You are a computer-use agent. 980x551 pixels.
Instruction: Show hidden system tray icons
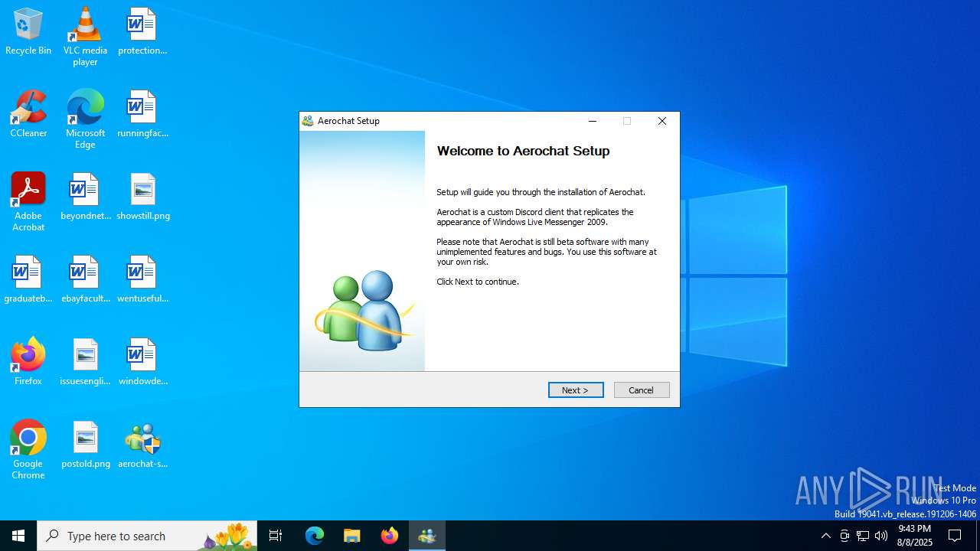pos(825,536)
